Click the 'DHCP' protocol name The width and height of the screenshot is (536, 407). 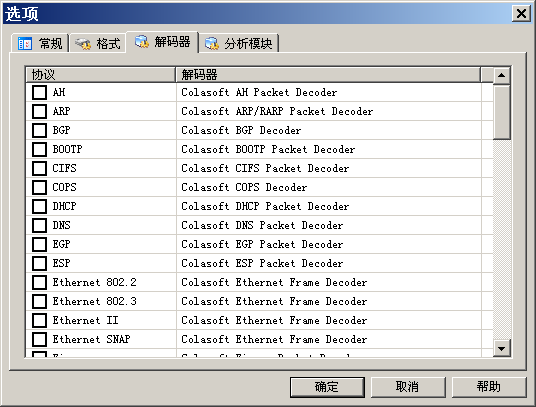click(64, 206)
